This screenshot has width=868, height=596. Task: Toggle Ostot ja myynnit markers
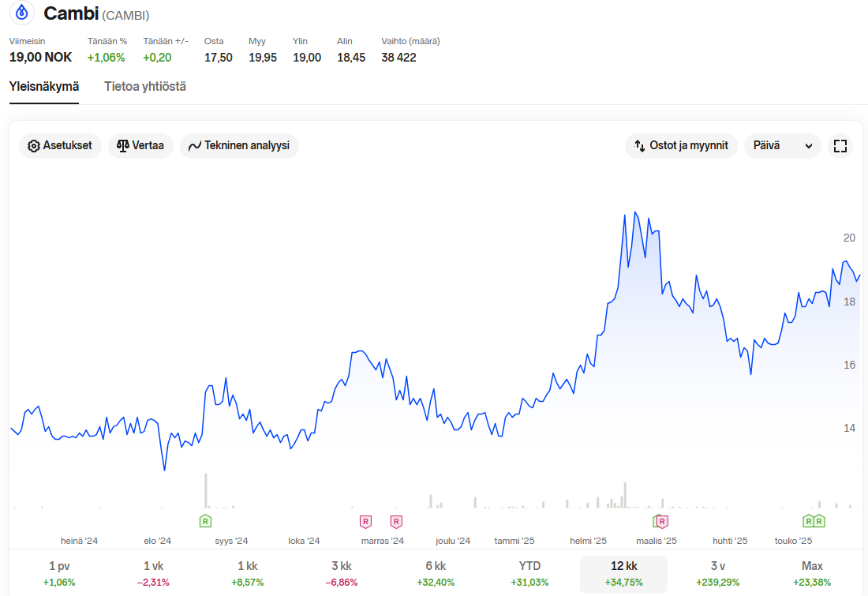click(x=681, y=146)
